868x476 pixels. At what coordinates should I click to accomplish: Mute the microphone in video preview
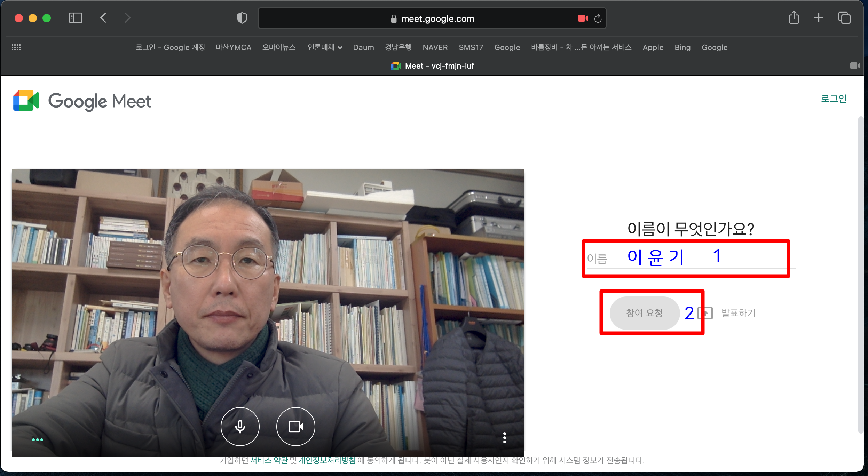240,426
